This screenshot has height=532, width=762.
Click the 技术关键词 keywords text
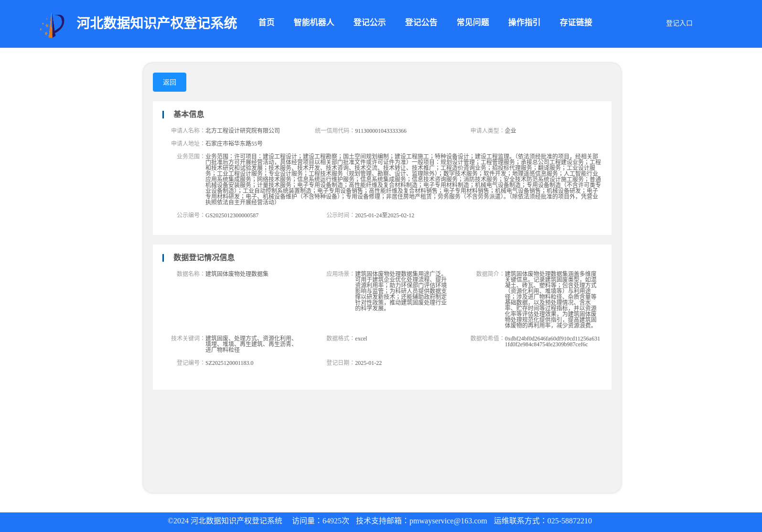tap(251, 344)
